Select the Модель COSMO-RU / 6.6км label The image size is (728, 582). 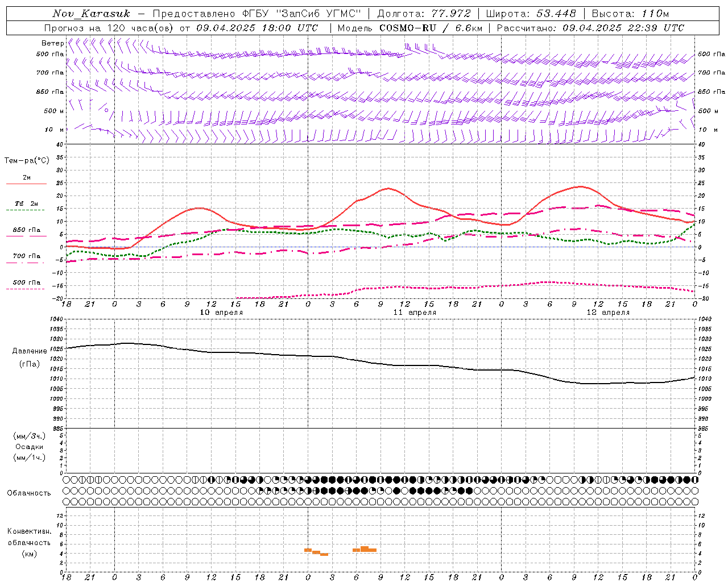410,28
